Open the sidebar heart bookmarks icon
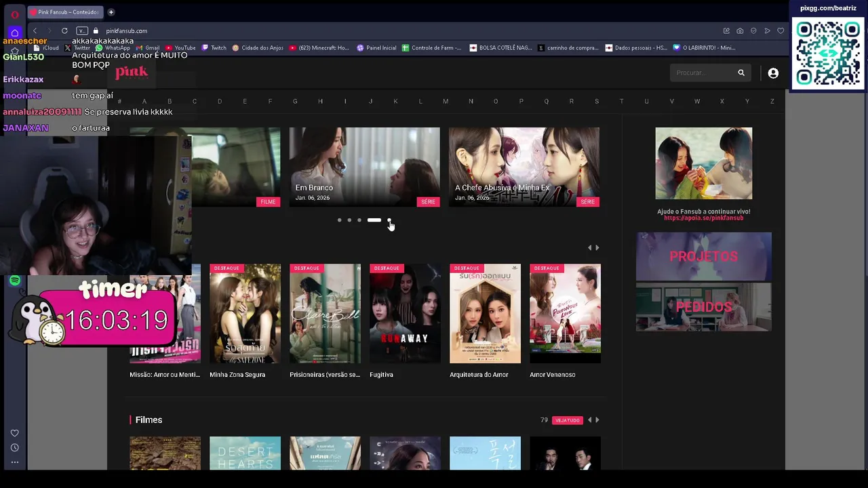The width and height of the screenshot is (868, 488). (x=14, y=433)
